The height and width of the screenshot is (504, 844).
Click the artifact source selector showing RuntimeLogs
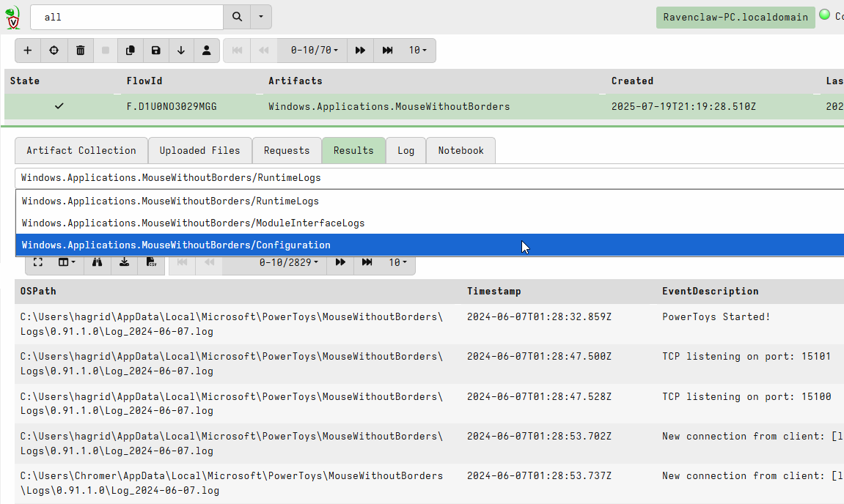coord(430,178)
